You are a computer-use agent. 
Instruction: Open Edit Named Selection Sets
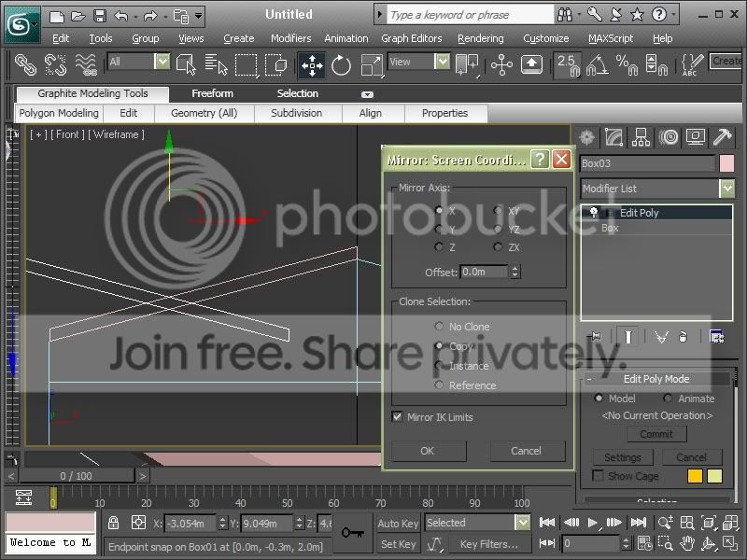(x=692, y=64)
